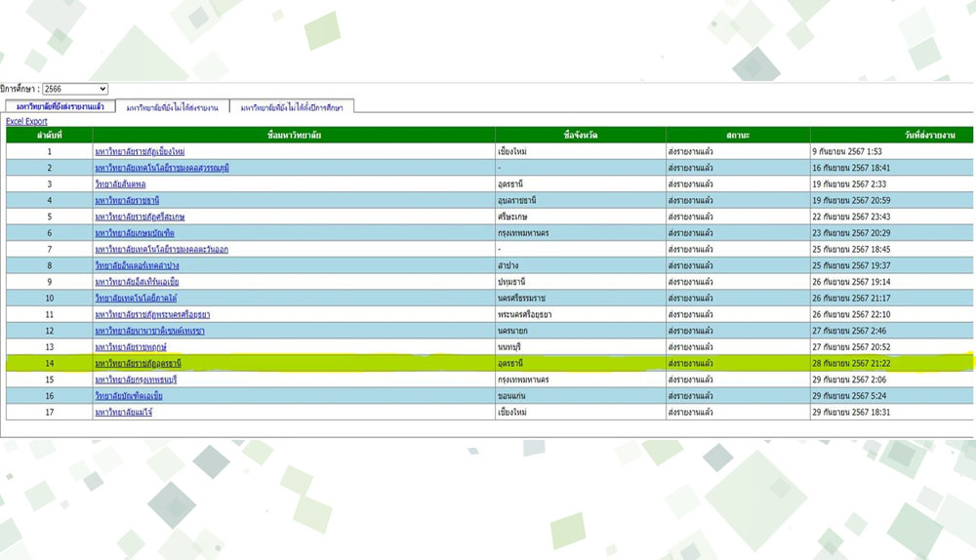Select the มหาวิทยาลัยราชภัฏศรีสะเกษ link

(x=140, y=217)
